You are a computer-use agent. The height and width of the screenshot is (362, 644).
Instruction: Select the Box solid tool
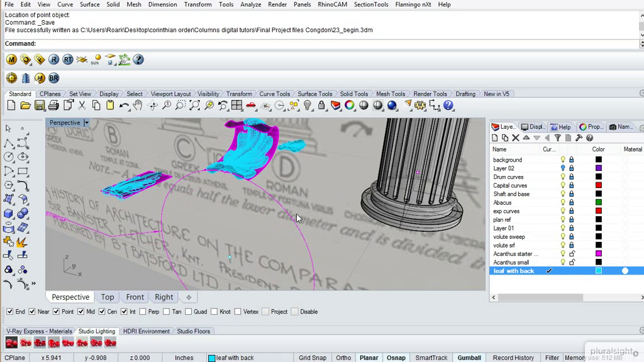point(8,214)
